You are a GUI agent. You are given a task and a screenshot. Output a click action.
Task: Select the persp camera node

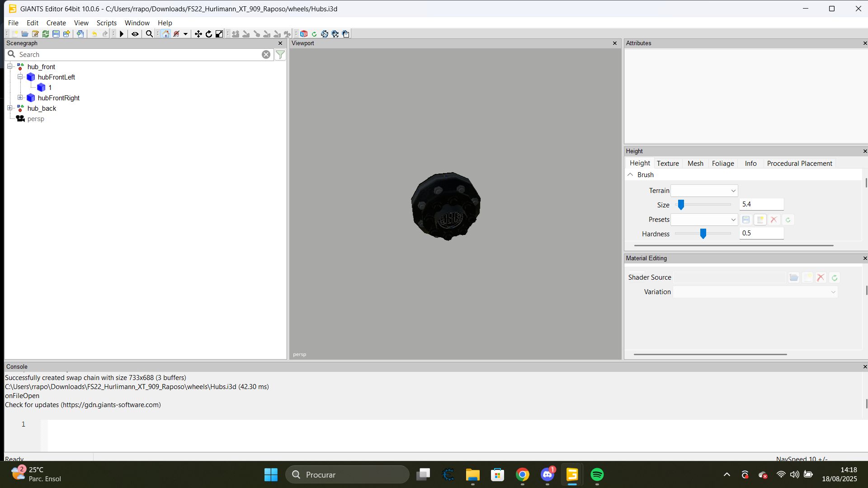click(x=35, y=119)
